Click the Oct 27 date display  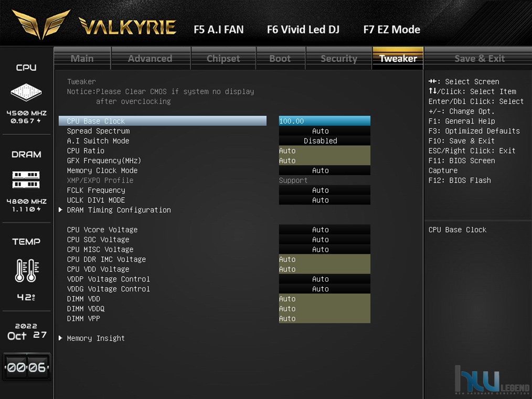point(27,335)
